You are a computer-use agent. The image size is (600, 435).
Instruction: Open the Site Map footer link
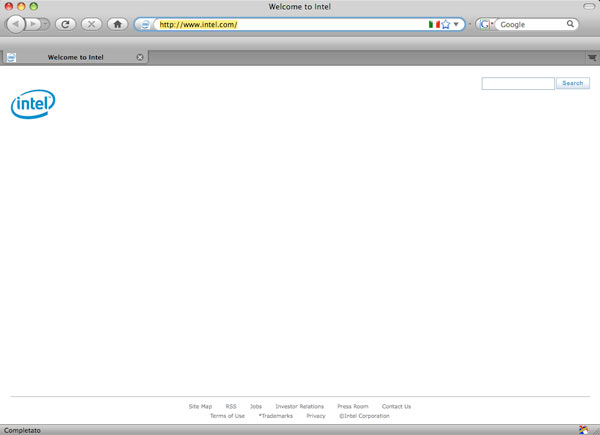pos(200,407)
